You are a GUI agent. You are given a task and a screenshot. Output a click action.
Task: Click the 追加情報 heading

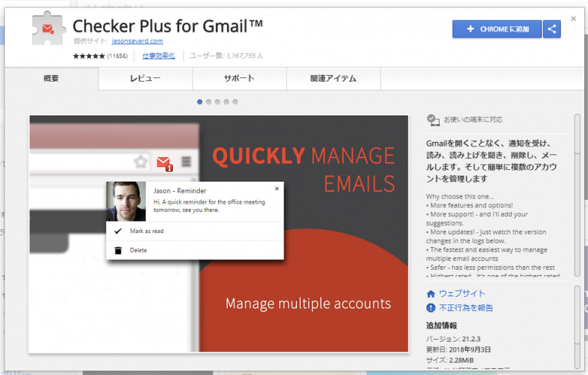point(442,326)
